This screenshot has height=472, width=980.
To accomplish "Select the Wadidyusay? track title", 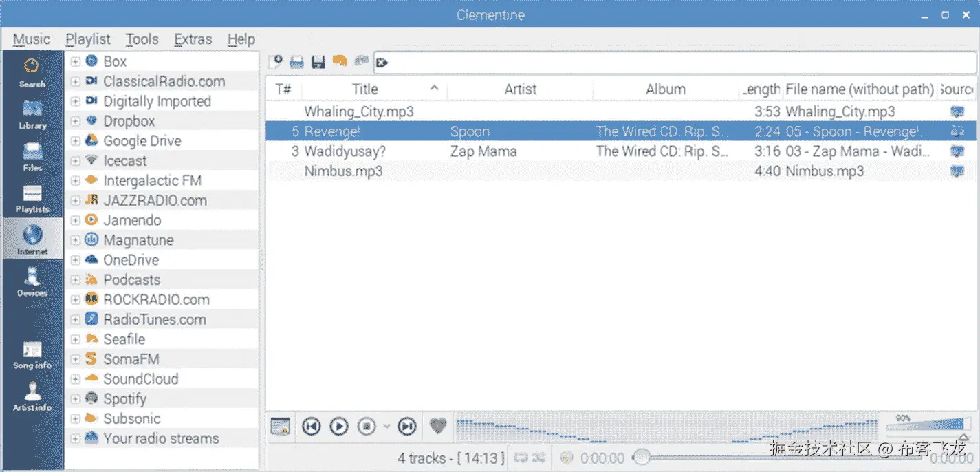I will pos(345,151).
